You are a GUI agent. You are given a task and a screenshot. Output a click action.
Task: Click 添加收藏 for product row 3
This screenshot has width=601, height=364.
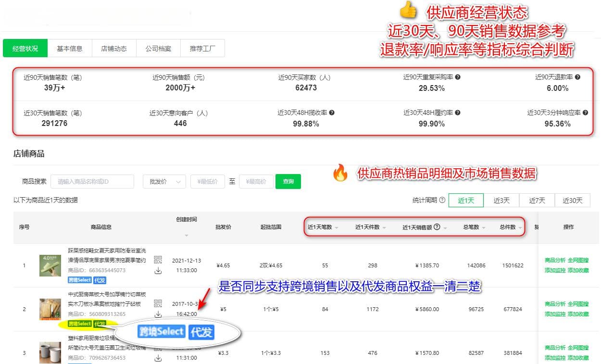pyautogui.click(x=578, y=358)
